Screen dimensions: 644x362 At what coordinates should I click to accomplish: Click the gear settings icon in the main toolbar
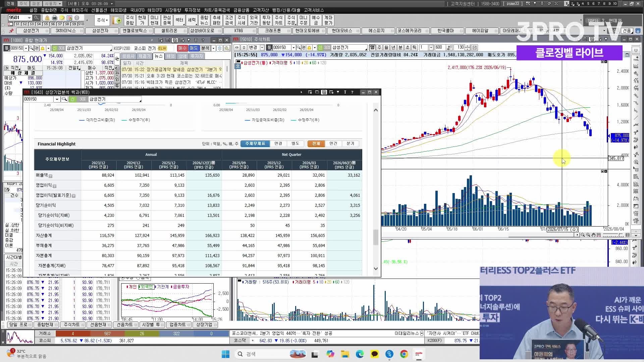[77, 18]
